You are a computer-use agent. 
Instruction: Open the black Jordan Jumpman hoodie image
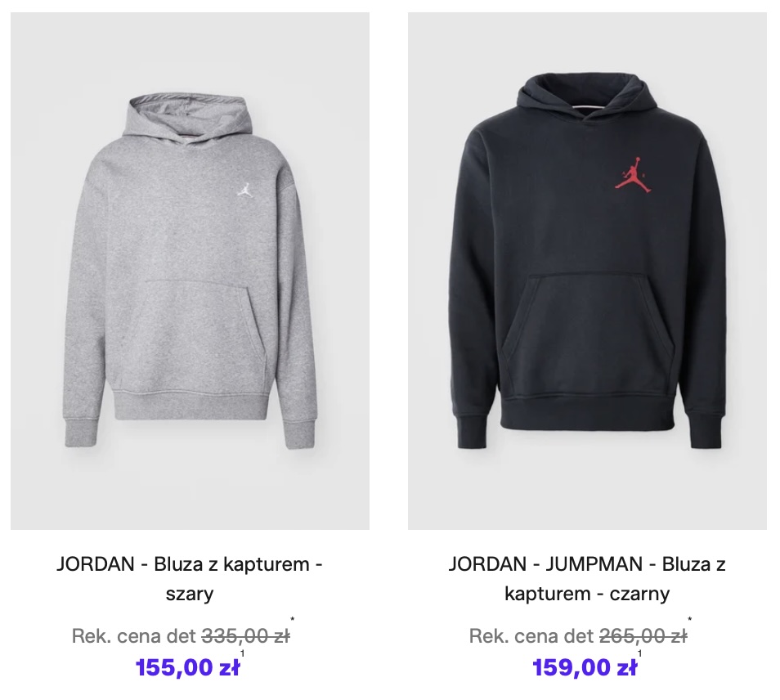pos(587,271)
